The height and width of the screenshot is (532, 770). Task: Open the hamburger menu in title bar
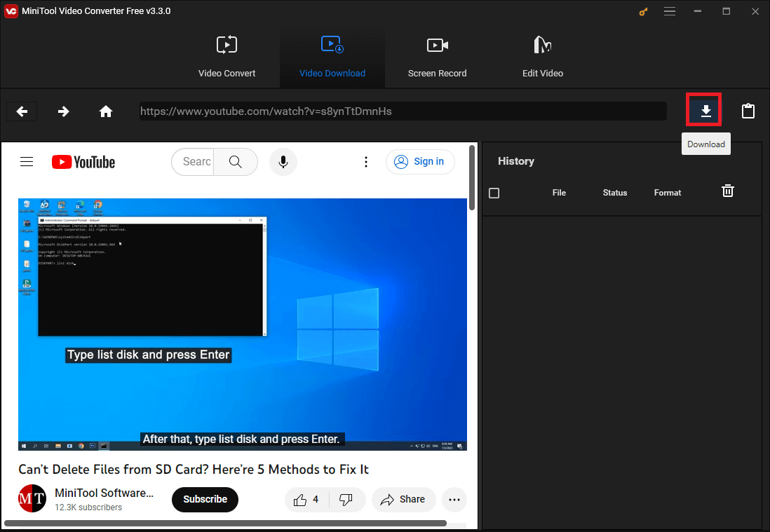tap(670, 11)
